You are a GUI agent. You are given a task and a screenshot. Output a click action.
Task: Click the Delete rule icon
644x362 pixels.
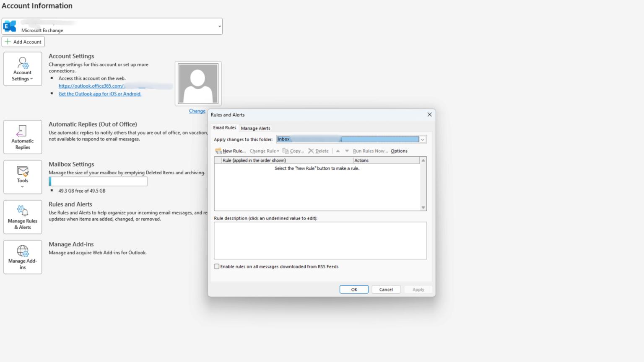pyautogui.click(x=319, y=151)
